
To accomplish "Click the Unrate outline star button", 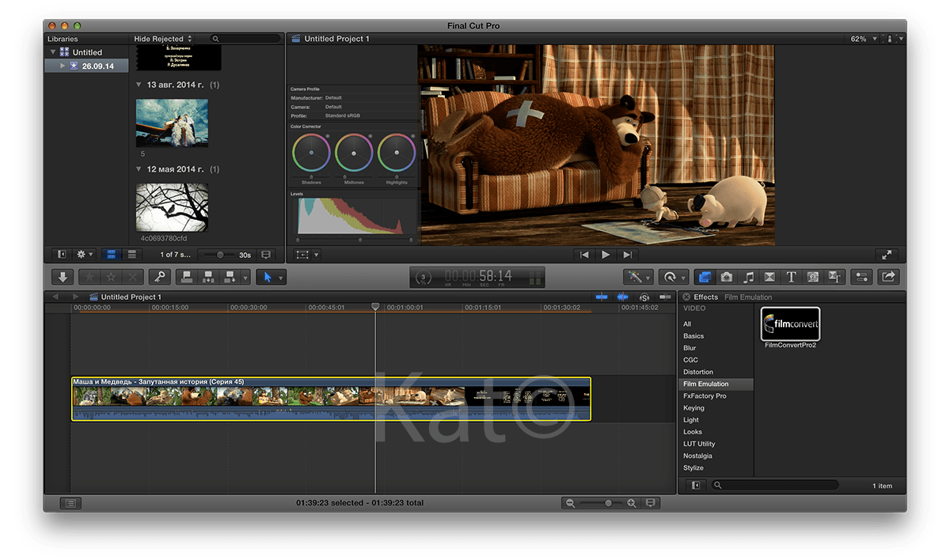I will pyautogui.click(x=112, y=277).
